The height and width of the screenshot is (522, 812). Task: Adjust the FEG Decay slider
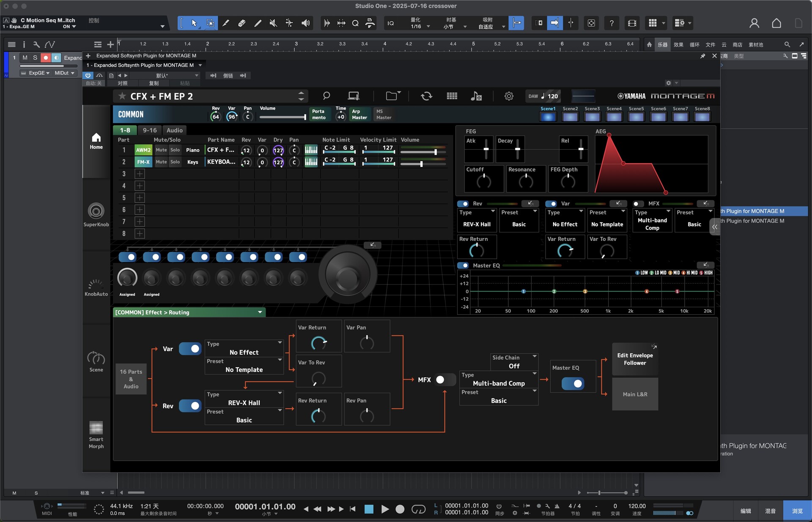(x=517, y=149)
